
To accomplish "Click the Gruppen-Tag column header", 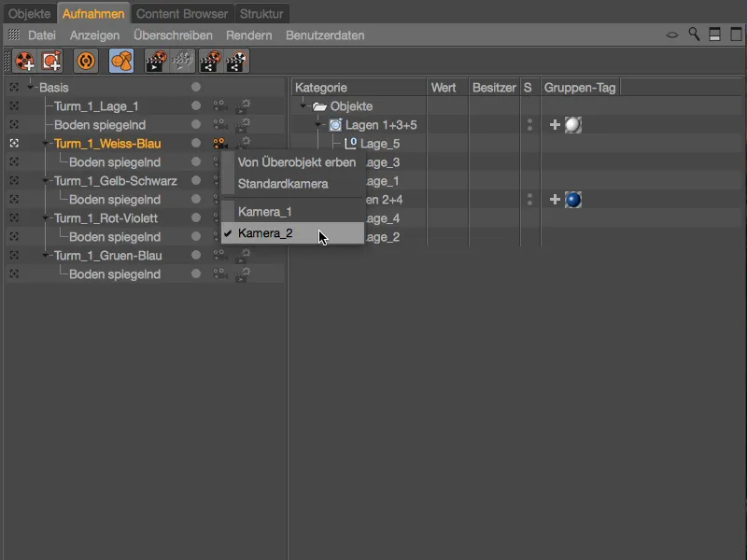I will tap(580, 88).
